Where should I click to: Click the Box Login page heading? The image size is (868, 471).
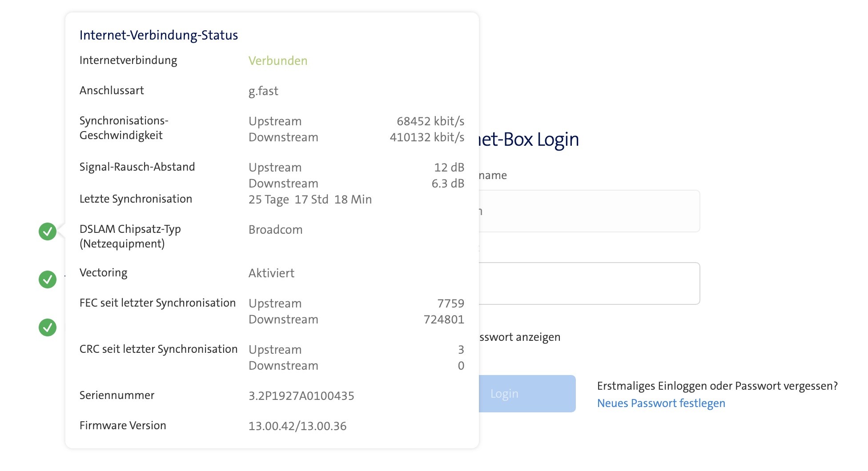[529, 140]
